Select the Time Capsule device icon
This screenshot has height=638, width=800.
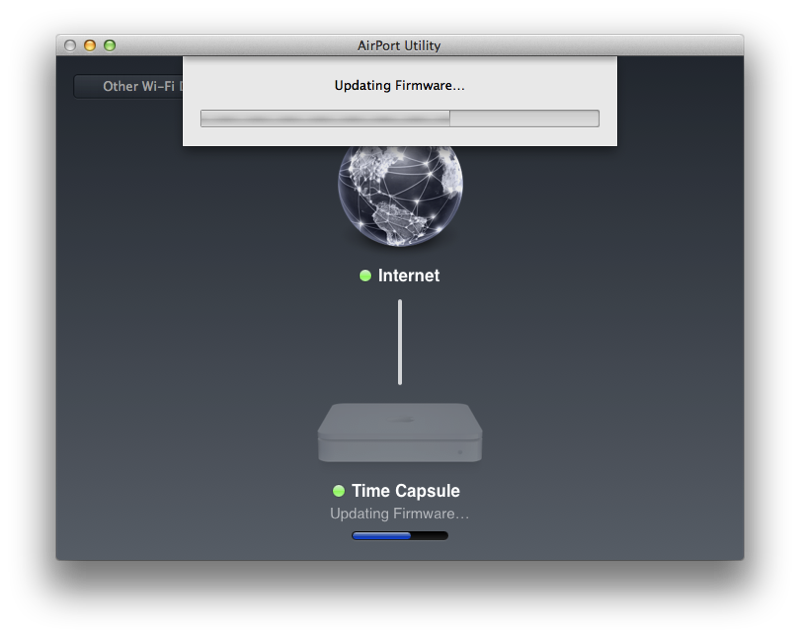coord(400,433)
